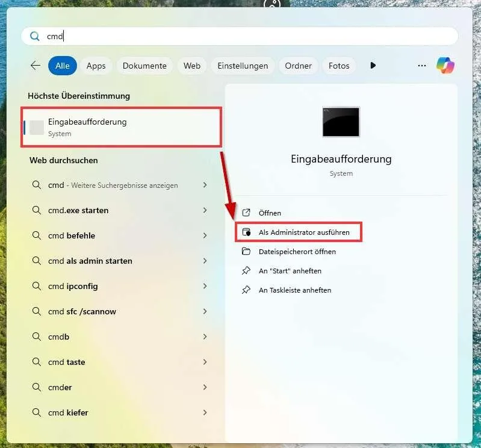Click the cmd als admin starten suggestion

pos(90,261)
